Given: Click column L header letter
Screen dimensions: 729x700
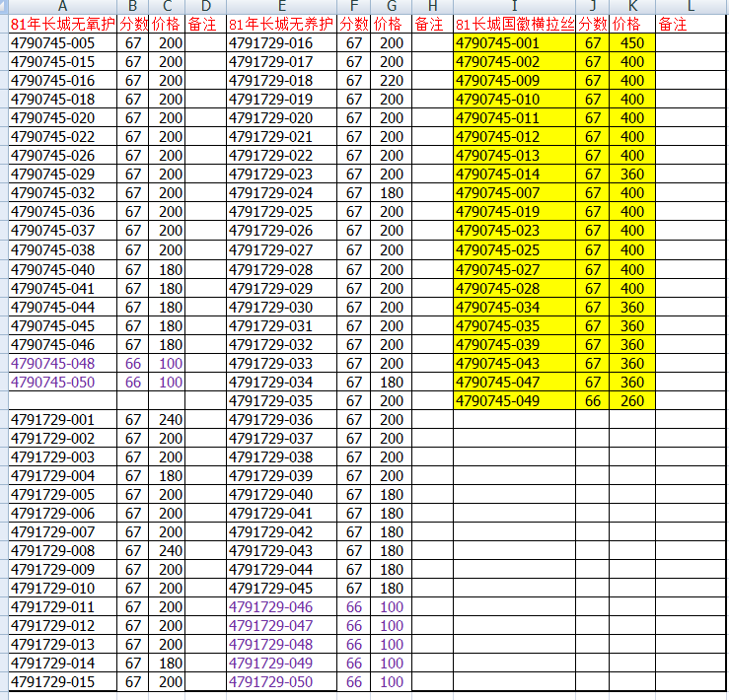Looking at the screenshot, I should click(x=691, y=6).
